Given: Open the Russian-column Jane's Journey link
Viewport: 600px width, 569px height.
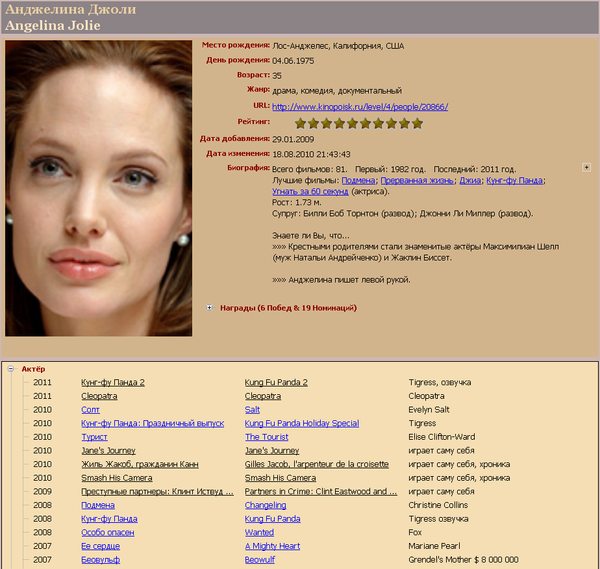Looking at the screenshot, I should [108, 451].
